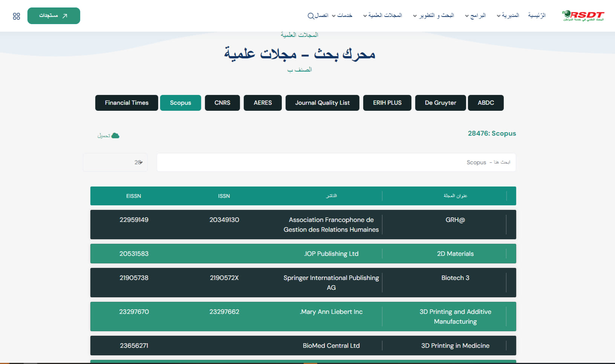Click the Mary Ann Liebert Inc cell
The image size is (615, 364).
[x=331, y=312]
